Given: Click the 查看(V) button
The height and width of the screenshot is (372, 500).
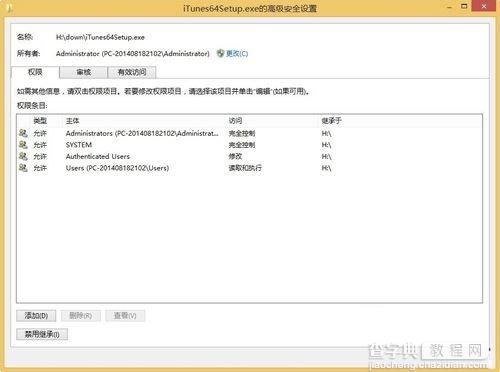Looking at the screenshot, I should click(x=125, y=315).
